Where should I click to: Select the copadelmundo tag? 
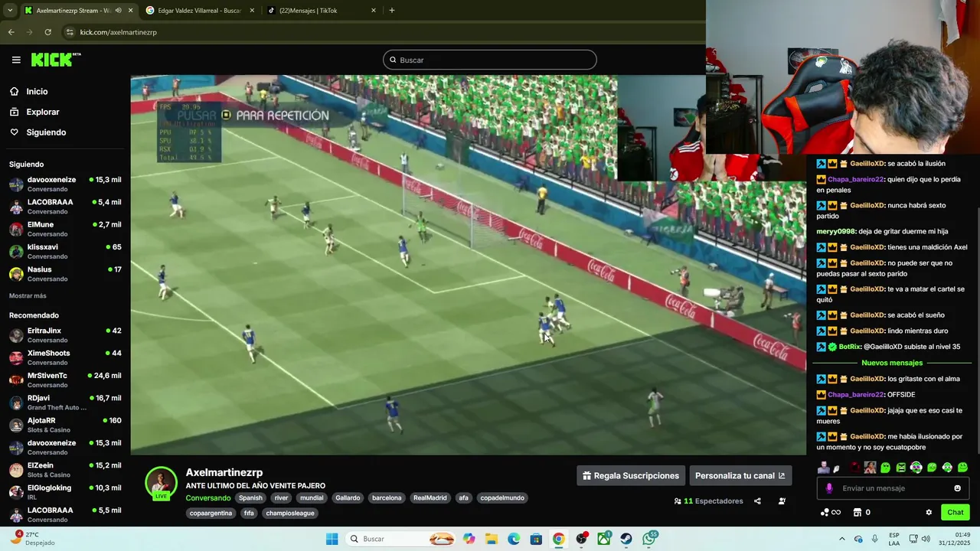[x=502, y=498]
